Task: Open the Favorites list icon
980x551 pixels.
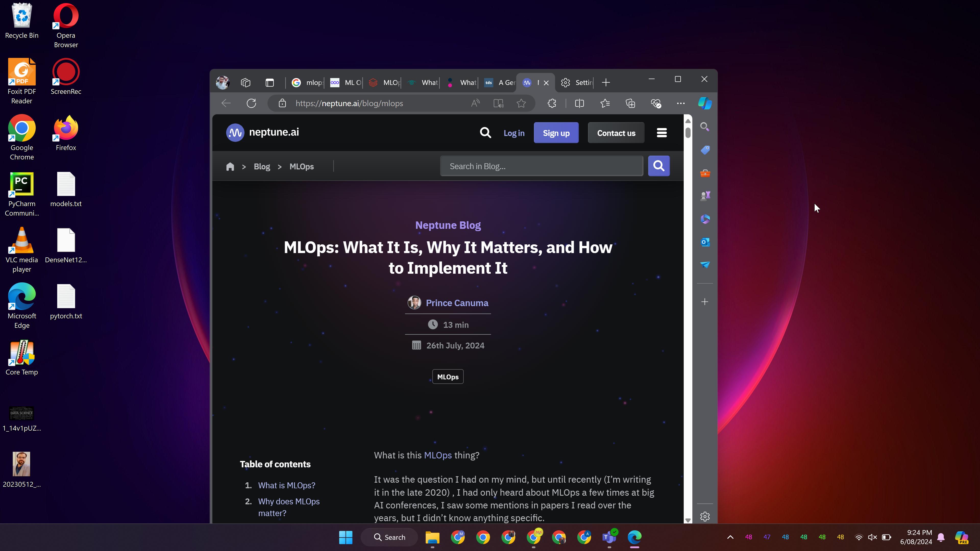Action: tap(605, 103)
